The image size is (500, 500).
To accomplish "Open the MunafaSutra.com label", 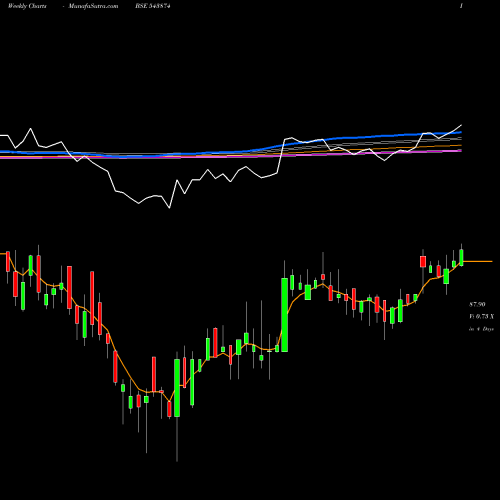I will click(x=93, y=6).
